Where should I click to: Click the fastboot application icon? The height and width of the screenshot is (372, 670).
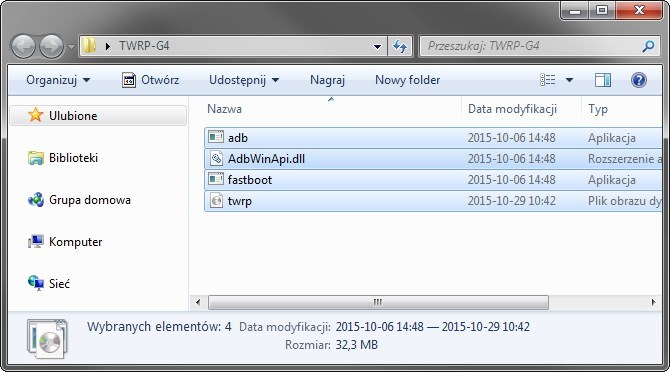[216, 179]
